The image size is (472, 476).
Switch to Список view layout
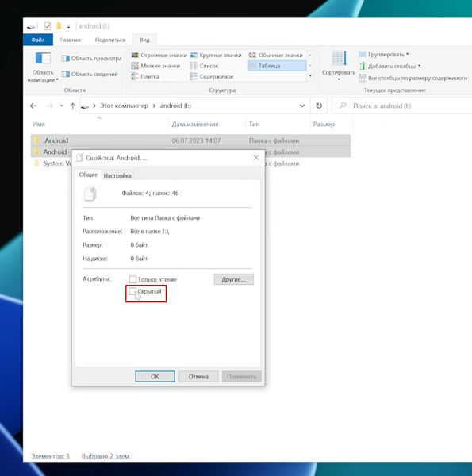point(204,66)
